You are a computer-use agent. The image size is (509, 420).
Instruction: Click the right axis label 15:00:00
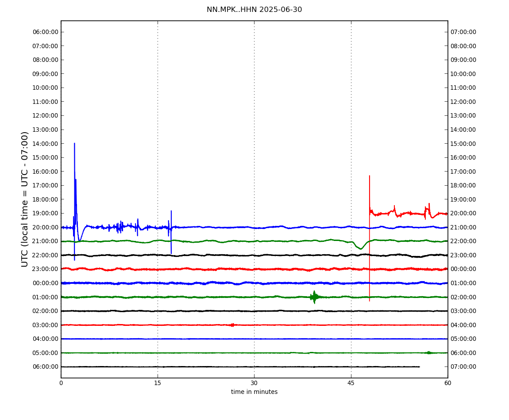pyautogui.click(x=463, y=144)
